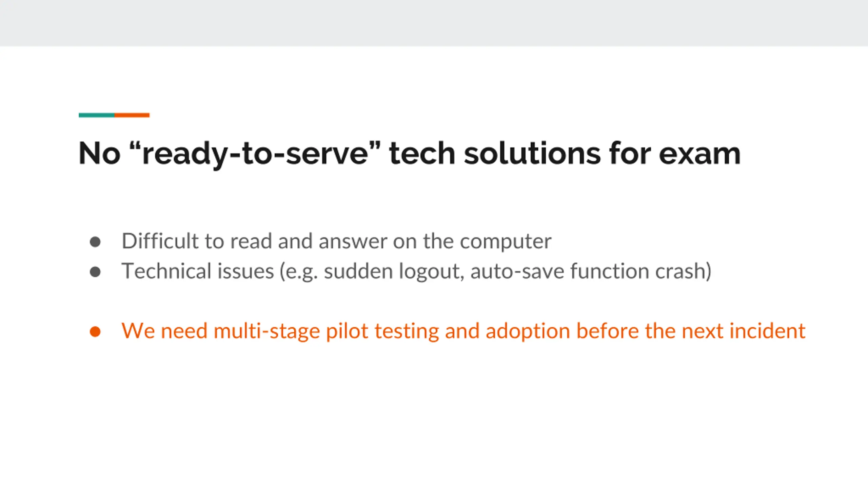Click "pilot testing" in the orange bullet
Image resolution: width=868 pixels, height=488 pixels.
click(382, 331)
